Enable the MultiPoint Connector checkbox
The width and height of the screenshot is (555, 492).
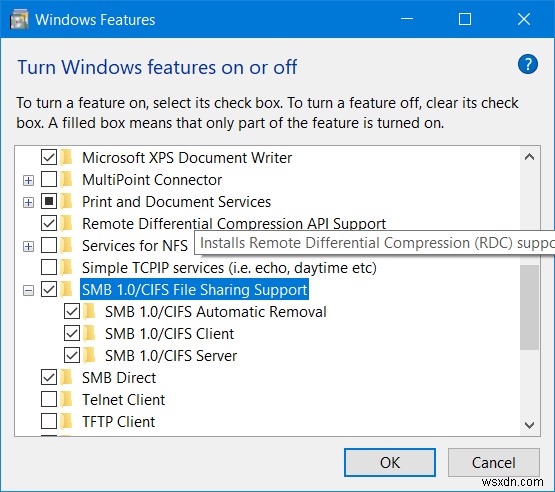(x=49, y=179)
